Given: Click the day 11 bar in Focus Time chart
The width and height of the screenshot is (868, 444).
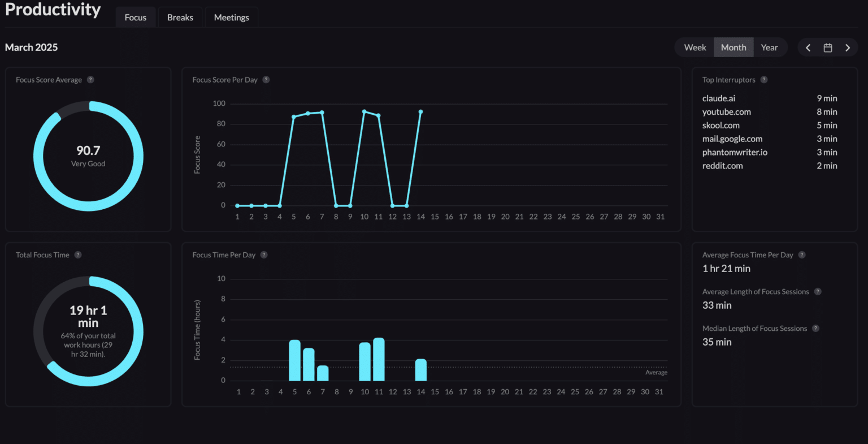Looking at the screenshot, I should coord(379,359).
